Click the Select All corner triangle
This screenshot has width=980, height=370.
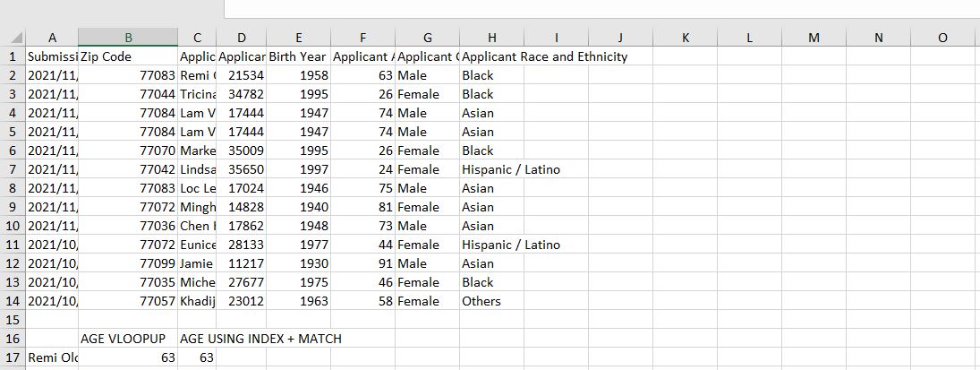tap(13, 37)
